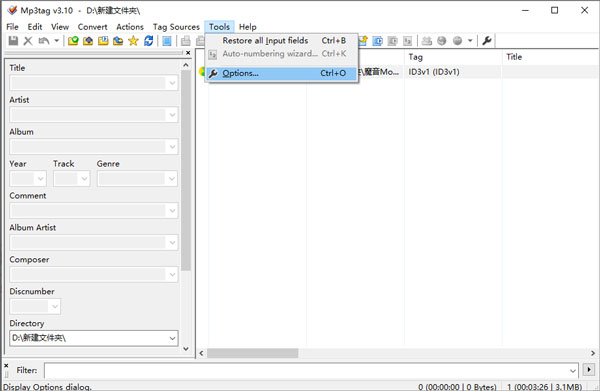The width and height of the screenshot is (600, 391).
Task: Click the tag panel vertical scrollbar thumb
Action: click(x=186, y=171)
